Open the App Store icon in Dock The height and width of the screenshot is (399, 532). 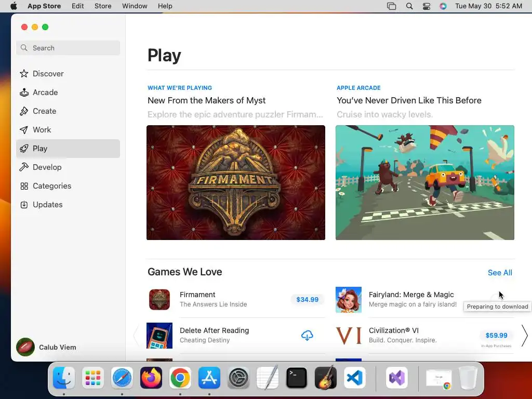coord(209,378)
